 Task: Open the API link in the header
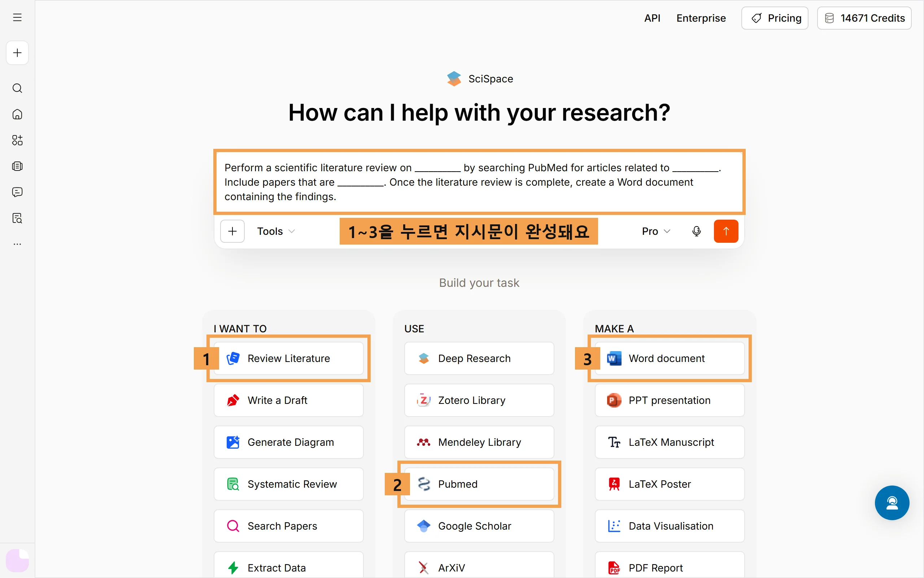pyautogui.click(x=652, y=18)
